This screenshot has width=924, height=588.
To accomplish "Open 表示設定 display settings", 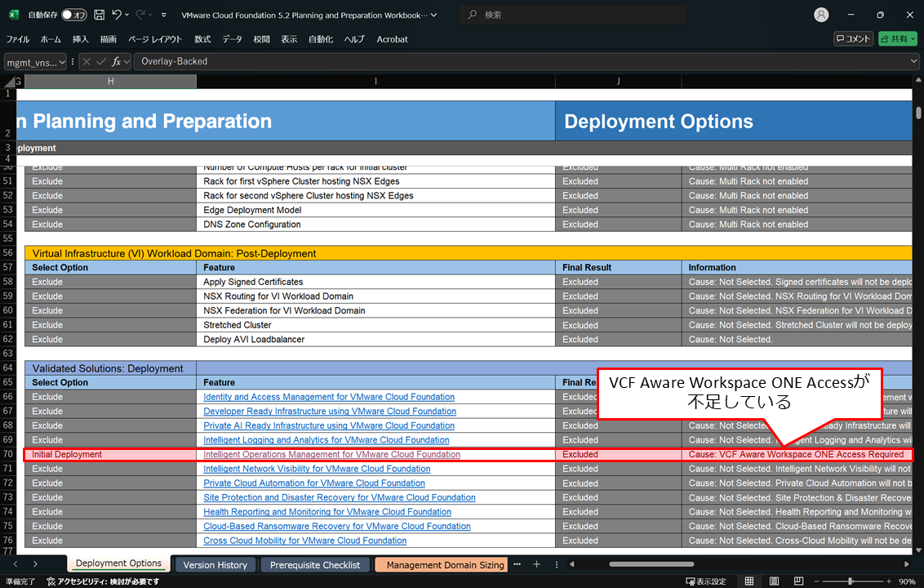I will (706, 581).
